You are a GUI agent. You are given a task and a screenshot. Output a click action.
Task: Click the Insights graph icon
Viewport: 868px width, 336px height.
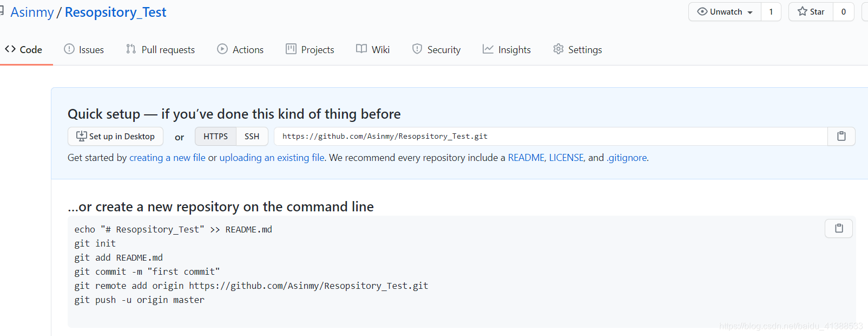pos(488,49)
